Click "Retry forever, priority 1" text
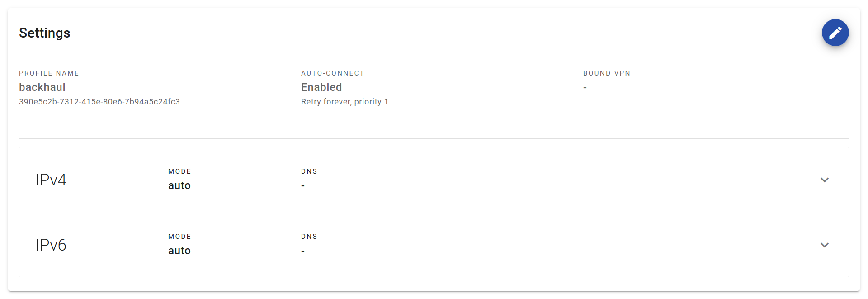The image size is (868, 299). click(344, 102)
